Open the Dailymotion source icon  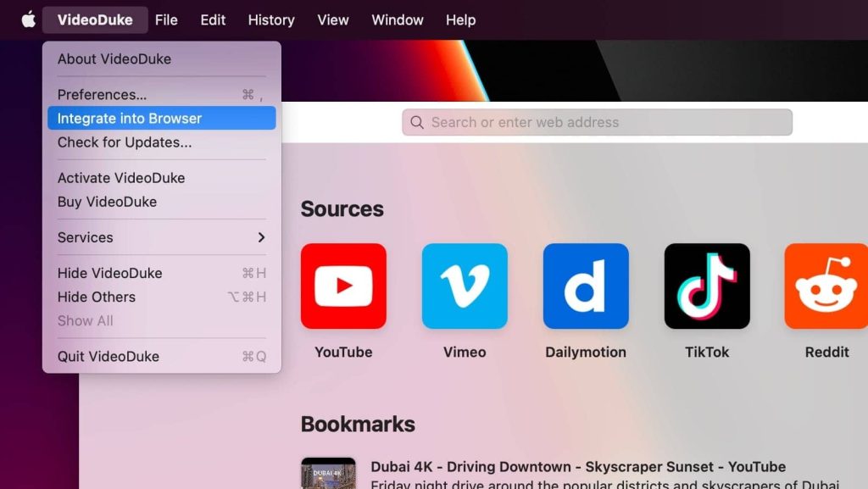(x=586, y=286)
